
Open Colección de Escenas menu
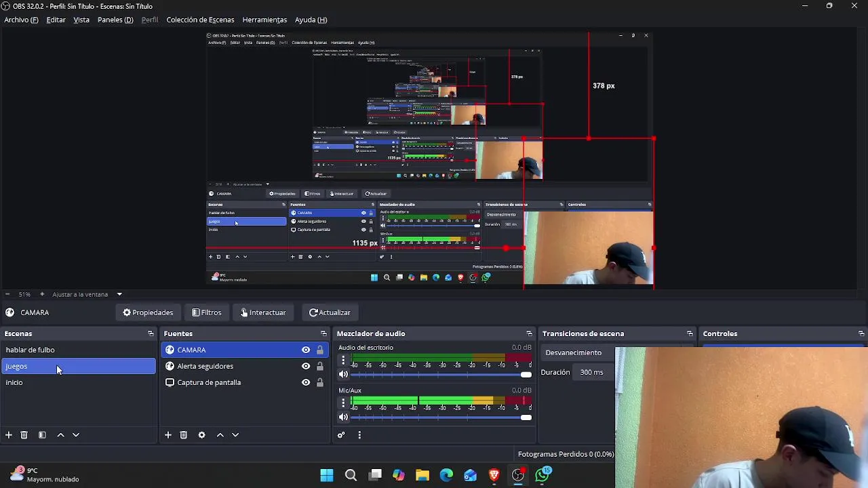click(x=200, y=20)
